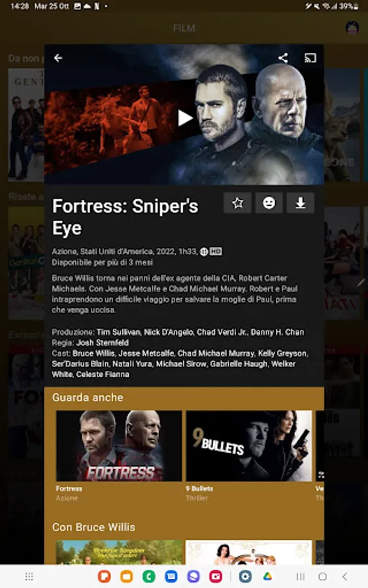Tap the system back navigation arrow
The image size is (368, 588).
coord(344,576)
